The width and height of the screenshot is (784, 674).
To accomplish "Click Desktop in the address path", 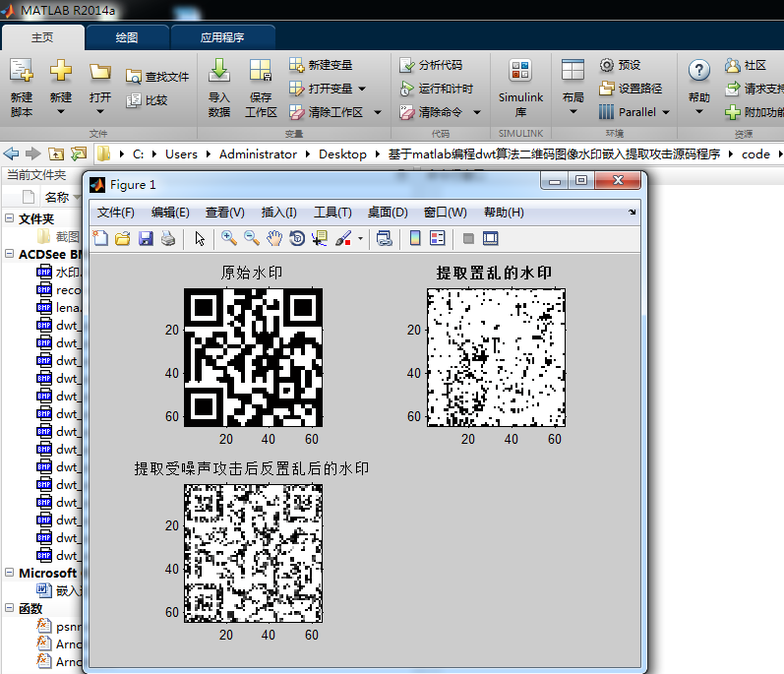I will [x=342, y=154].
